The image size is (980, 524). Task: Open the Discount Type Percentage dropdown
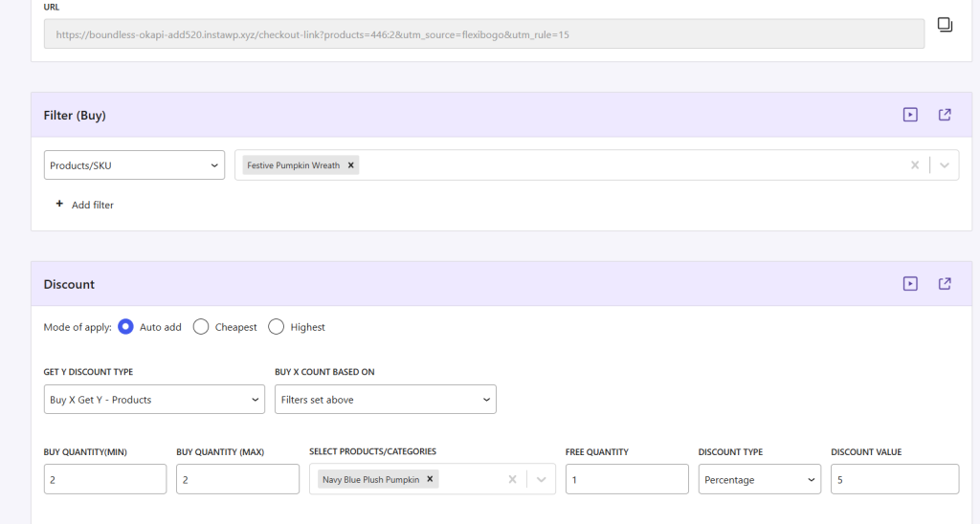[759, 480]
